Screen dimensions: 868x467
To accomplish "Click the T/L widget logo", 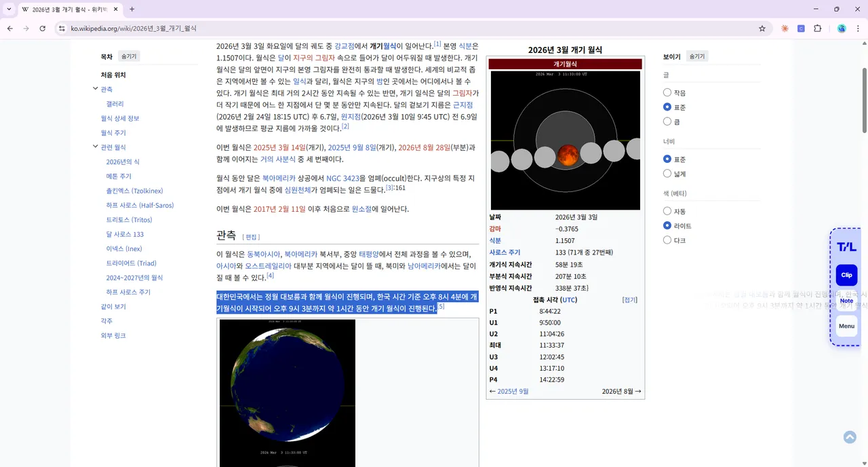I will (846, 247).
